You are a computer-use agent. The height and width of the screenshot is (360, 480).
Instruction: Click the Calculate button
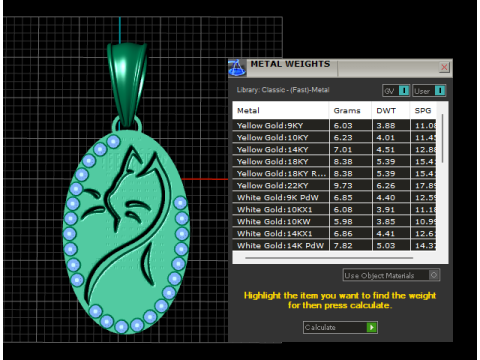[340, 327]
